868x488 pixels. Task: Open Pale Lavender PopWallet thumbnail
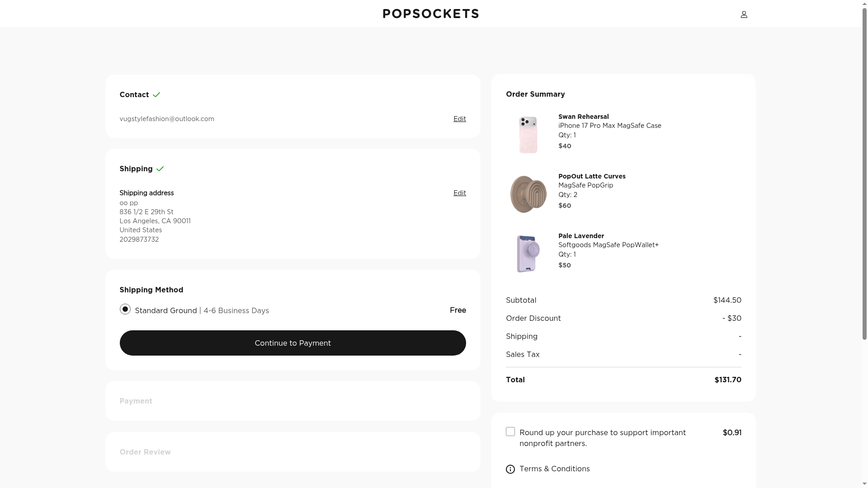528,253
